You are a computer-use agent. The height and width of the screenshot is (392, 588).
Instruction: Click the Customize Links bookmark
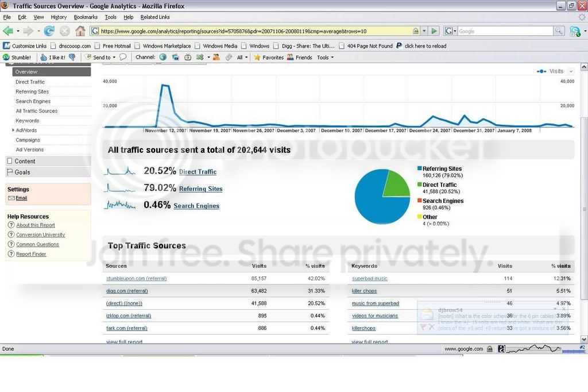click(25, 46)
